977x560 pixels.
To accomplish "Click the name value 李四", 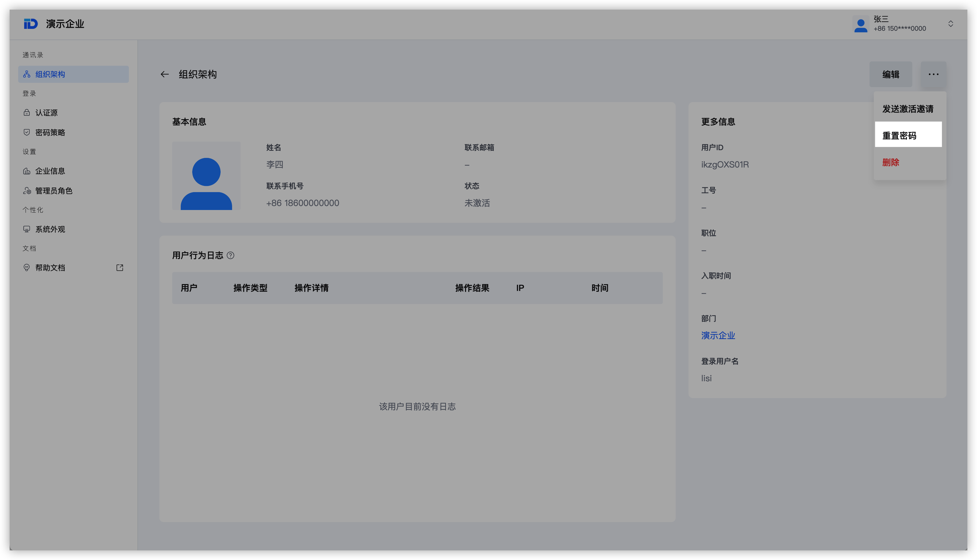I will click(x=275, y=165).
